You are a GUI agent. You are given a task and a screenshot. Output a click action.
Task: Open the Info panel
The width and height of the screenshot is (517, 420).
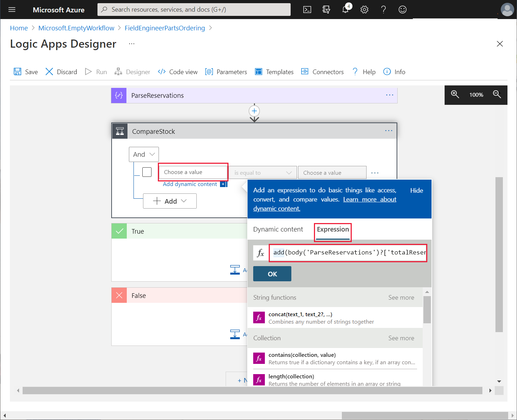[394, 72]
